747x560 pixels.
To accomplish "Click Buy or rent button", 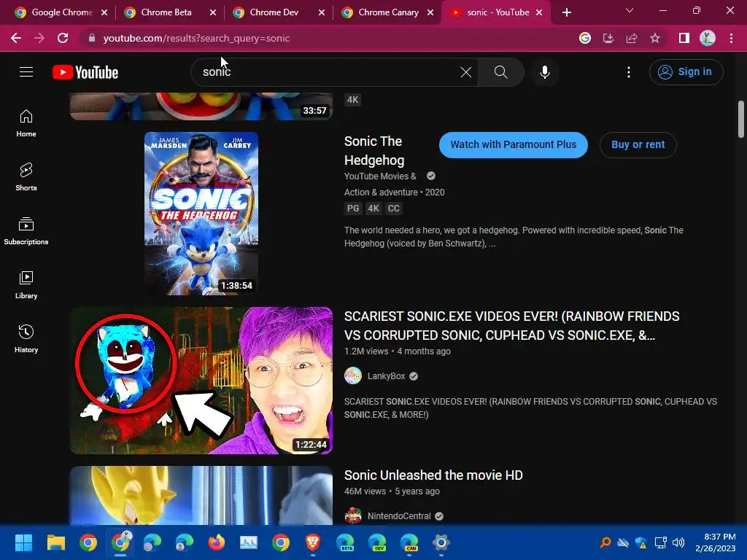I will pos(638,145).
